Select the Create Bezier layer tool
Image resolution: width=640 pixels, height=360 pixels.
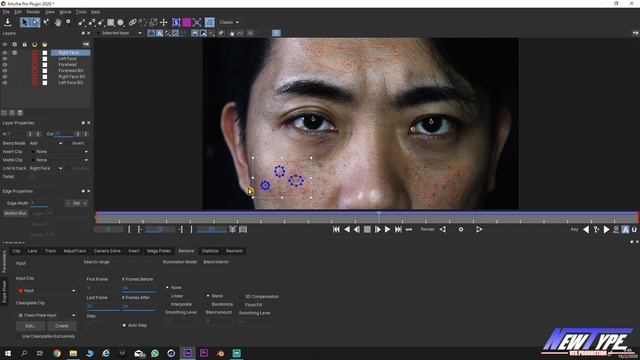(x=91, y=22)
